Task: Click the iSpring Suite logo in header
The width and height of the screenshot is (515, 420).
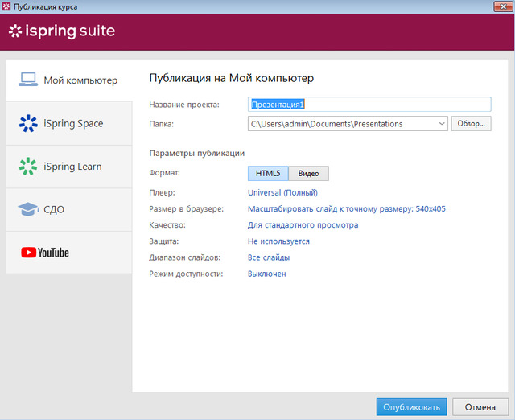Action: (62, 31)
